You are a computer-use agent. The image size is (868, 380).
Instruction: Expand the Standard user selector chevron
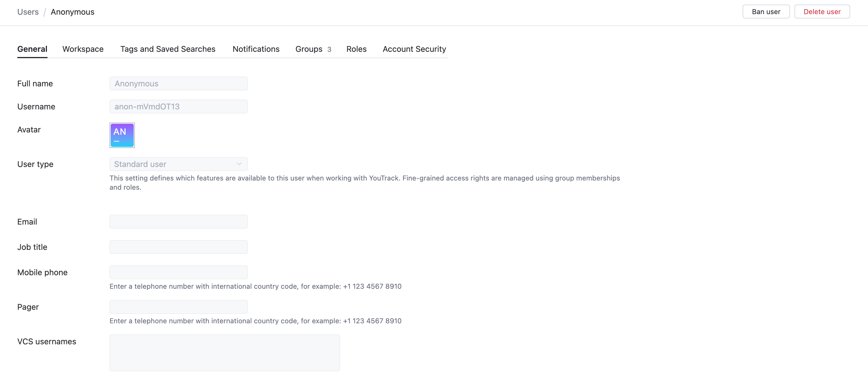[x=239, y=164]
